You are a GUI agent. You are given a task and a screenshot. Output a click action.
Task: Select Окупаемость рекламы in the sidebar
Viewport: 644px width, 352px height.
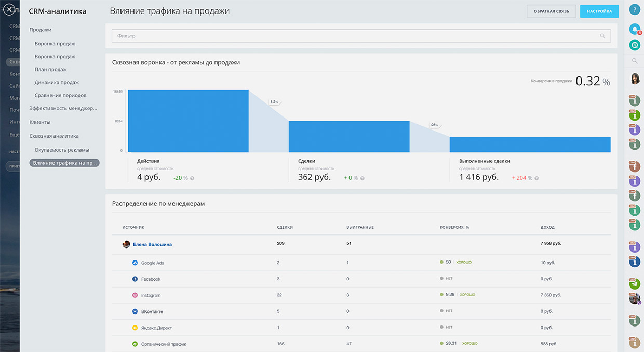[x=62, y=150]
